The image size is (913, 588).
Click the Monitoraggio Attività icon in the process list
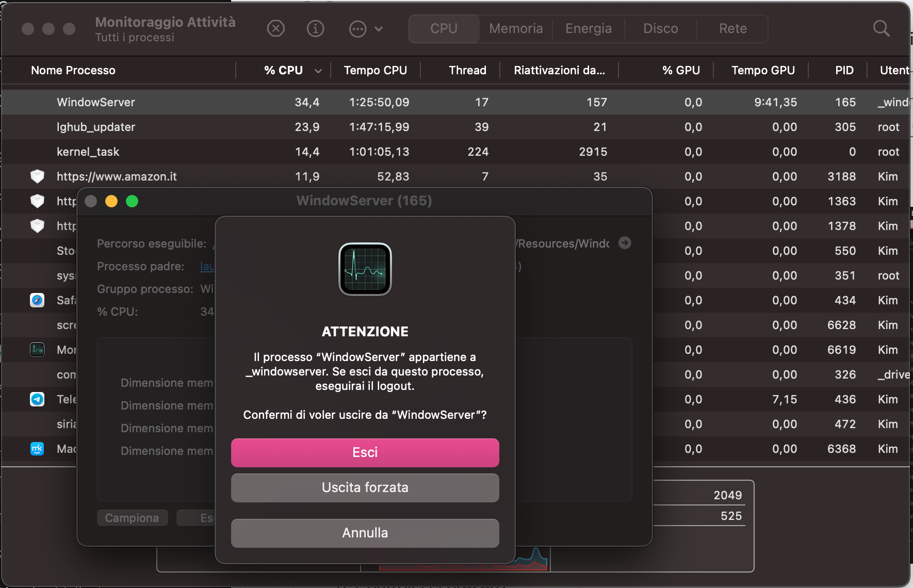point(37,350)
